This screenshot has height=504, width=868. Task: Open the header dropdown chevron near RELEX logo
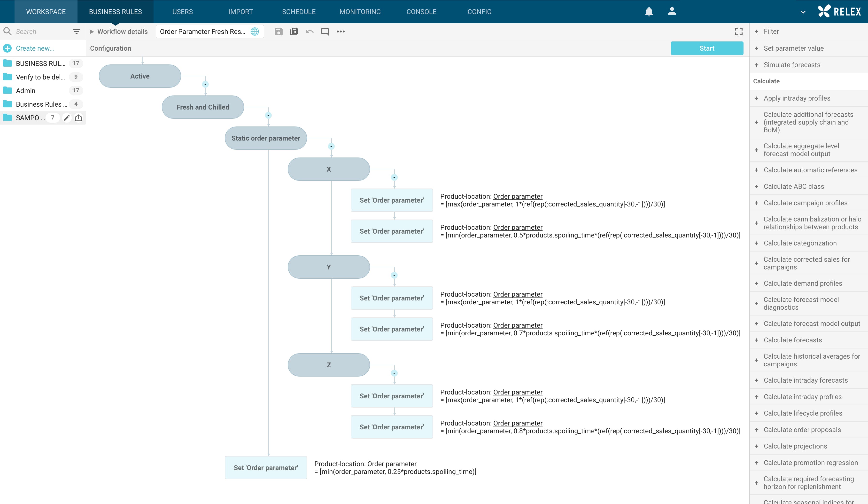click(x=803, y=12)
